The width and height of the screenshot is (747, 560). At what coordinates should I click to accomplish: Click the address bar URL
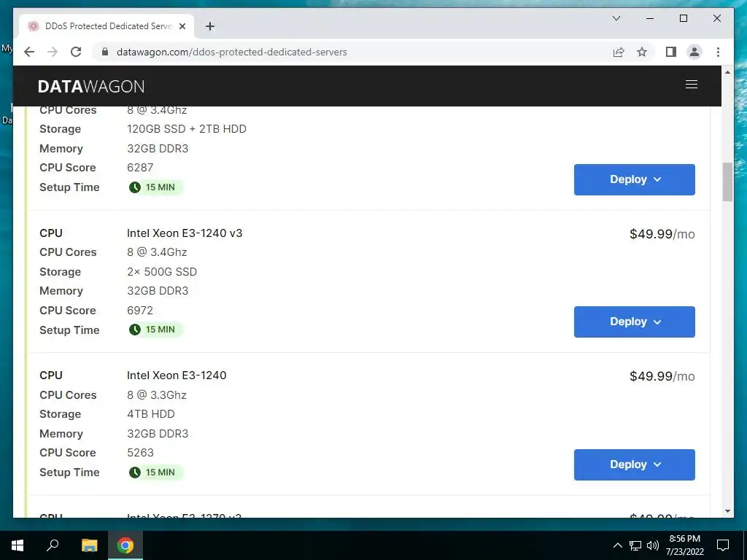(231, 52)
